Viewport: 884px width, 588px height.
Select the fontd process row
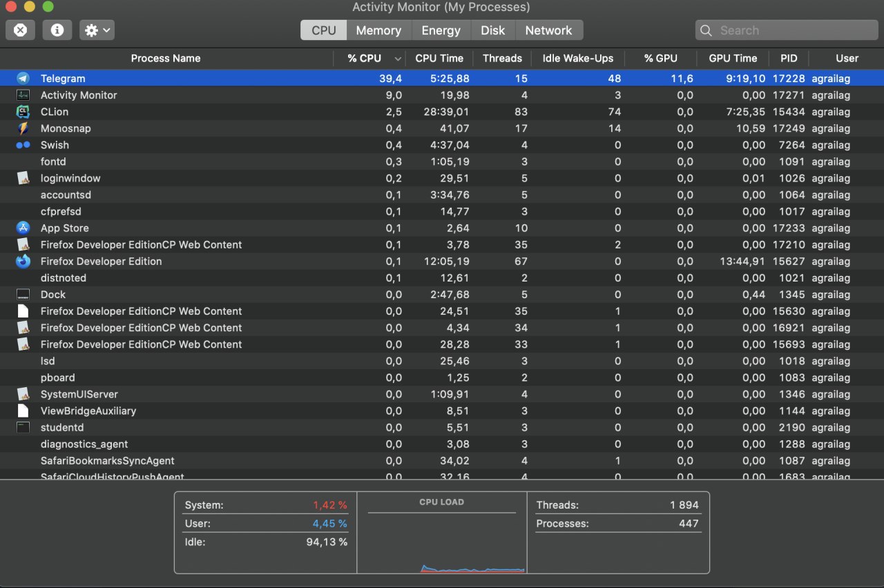tap(442, 161)
